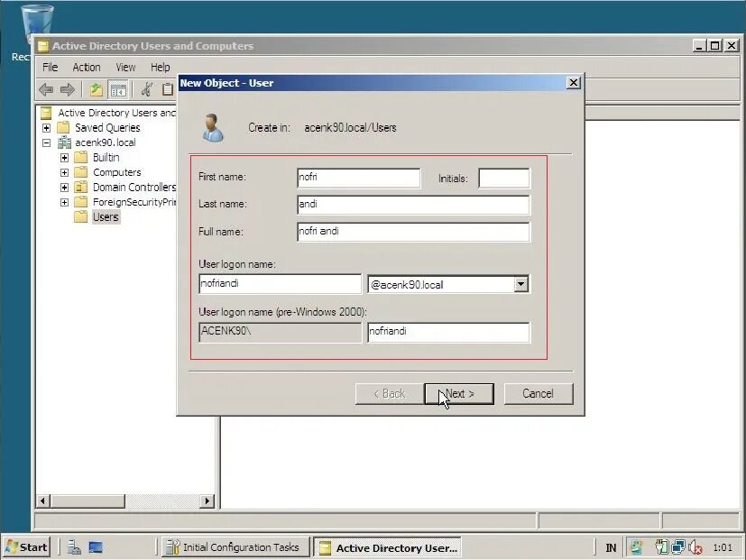Select the ForeignSecurityPrincipals folder icon
746x560 pixels.
click(x=81, y=202)
